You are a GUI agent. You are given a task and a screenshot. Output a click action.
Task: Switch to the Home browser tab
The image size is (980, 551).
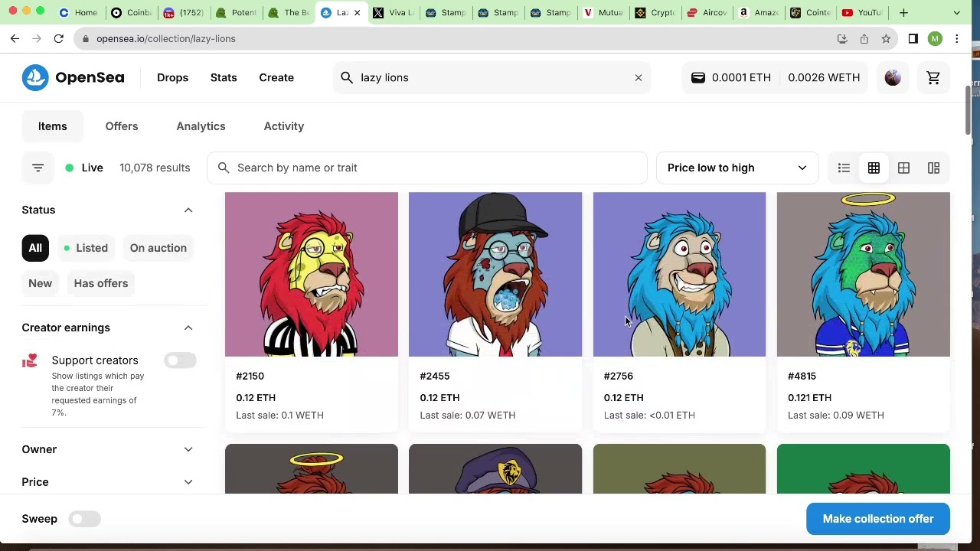coord(78,12)
